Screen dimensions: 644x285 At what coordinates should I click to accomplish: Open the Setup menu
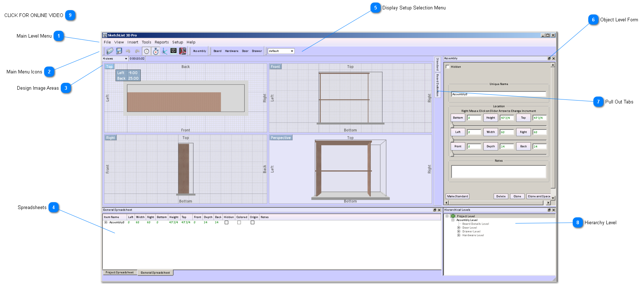click(x=178, y=42)
